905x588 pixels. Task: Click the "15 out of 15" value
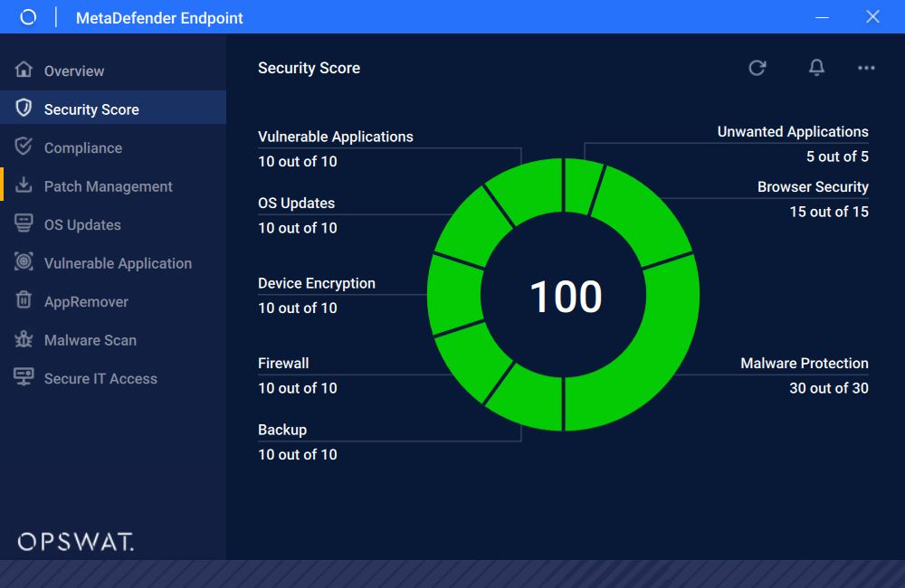(x=828, y=212)
